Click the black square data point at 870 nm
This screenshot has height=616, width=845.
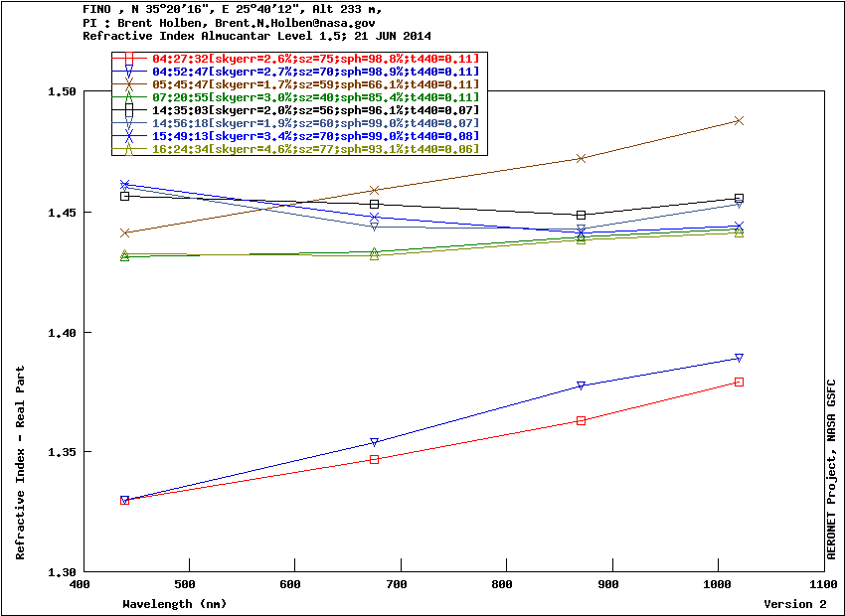pyautogui.click(x=581, y=215)
